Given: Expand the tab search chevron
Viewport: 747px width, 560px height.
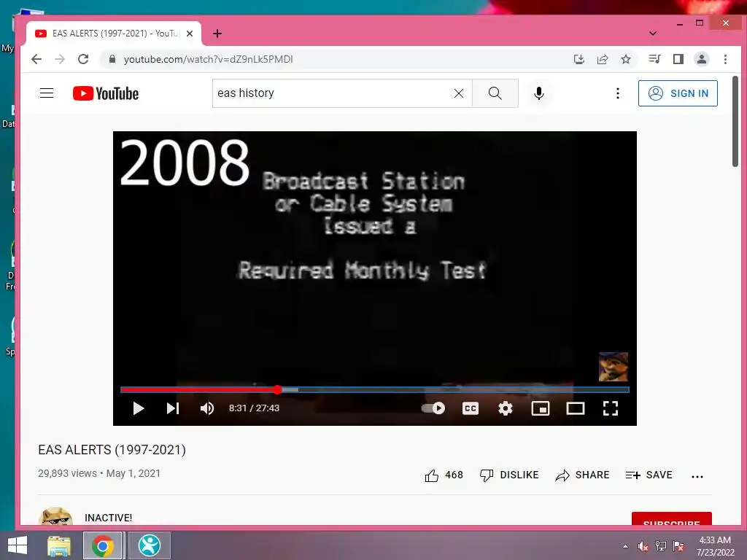Looking at the screenshot, I should pos(653,34).
